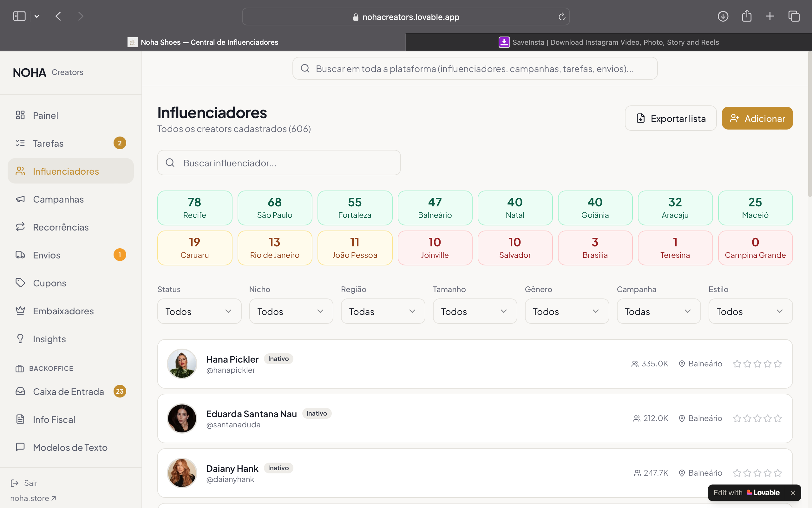Select the Goiânia city card
Viewport: 812px width, 508px height.
(595, 208)
